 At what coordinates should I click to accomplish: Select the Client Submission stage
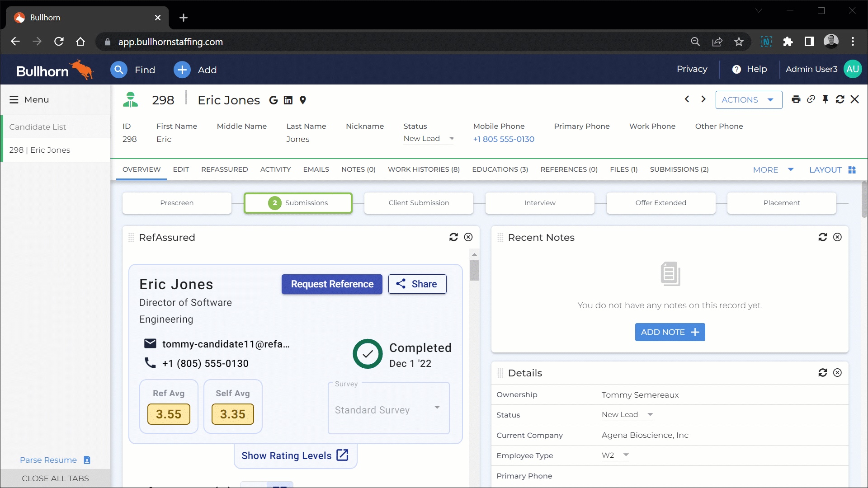click(x=419, y=203)
